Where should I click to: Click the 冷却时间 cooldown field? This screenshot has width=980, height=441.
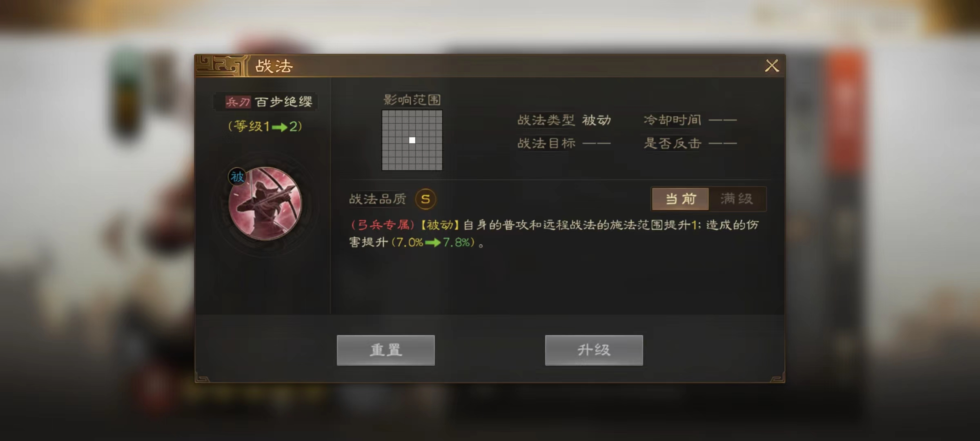(x=690, y=120)
